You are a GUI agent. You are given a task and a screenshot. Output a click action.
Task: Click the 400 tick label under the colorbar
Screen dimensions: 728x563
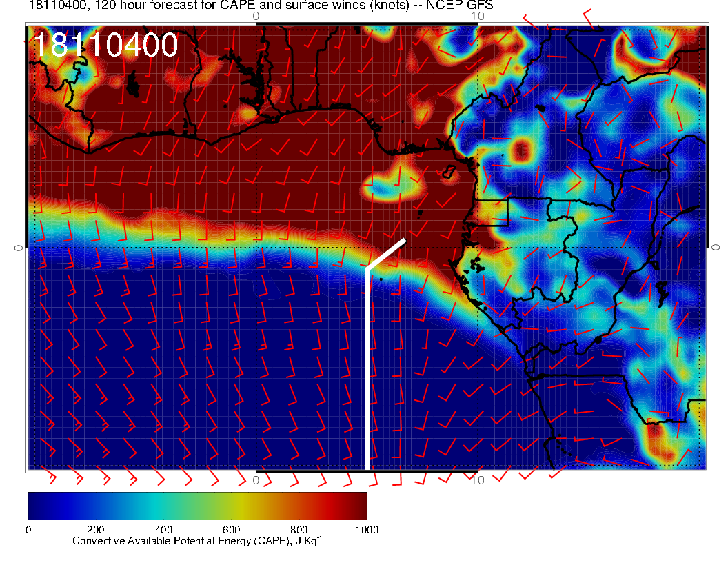(x=163, y=529)
